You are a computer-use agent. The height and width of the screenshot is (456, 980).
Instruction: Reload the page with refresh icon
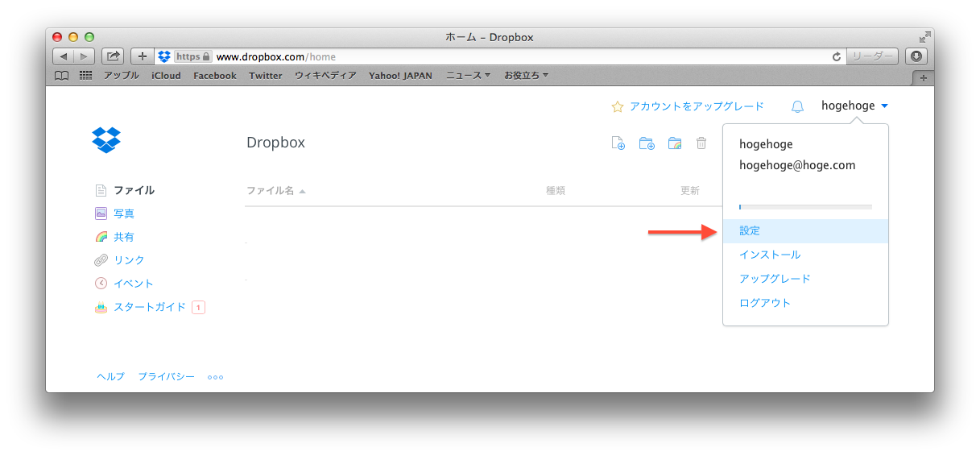click(x=837, y=57)
